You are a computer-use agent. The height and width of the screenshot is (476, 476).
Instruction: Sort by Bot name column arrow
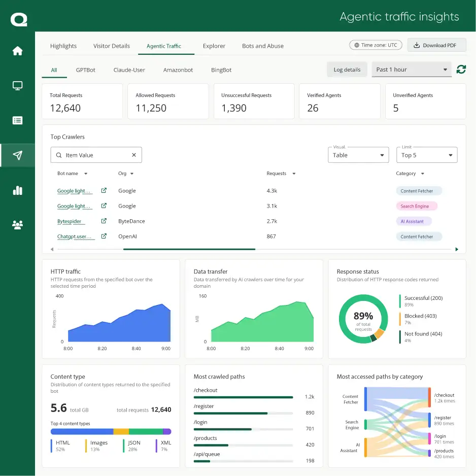tap(86, 174)
